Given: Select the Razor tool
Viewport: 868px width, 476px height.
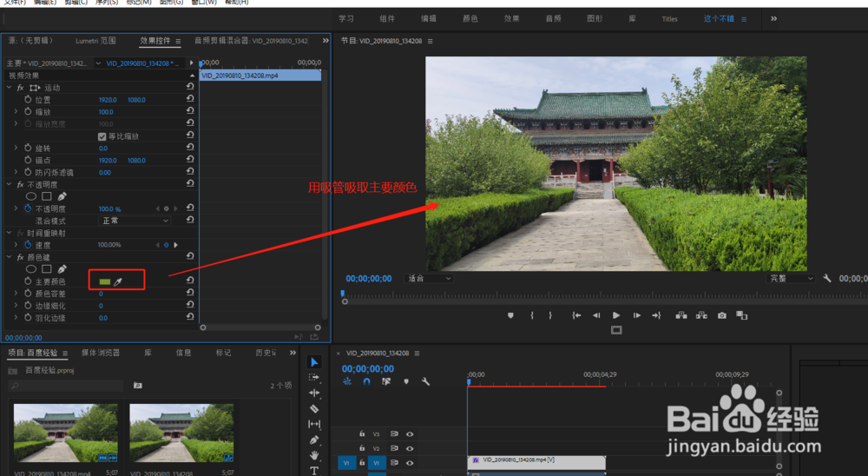Looking at the screenshot, I should (314, 409).
